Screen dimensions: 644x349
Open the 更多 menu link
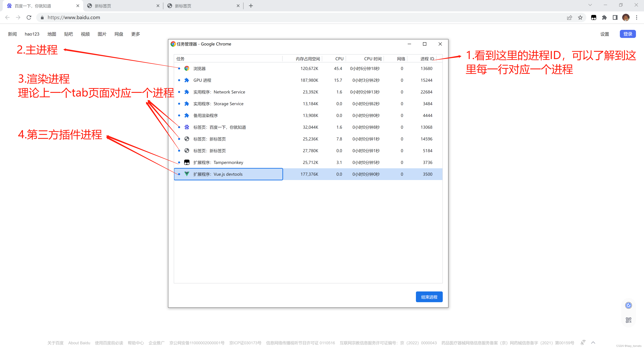tap(136, 34)
